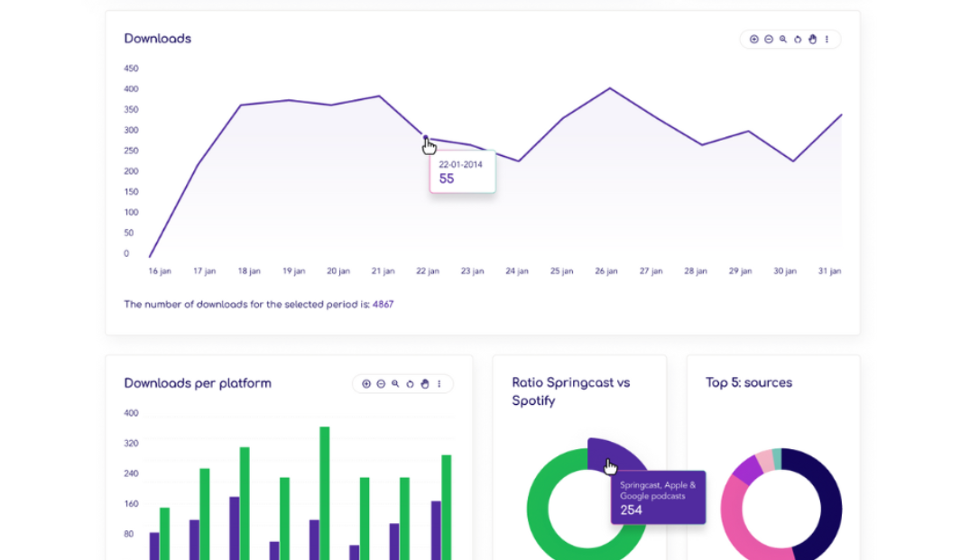961x560 pixels.
Task: Zoom in on Downloads per platform chart
Action: (x=366, y=383)
